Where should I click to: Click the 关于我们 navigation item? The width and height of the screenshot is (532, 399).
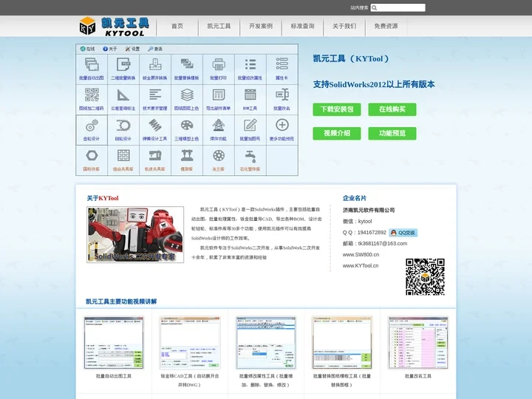(x=344, y=26)
